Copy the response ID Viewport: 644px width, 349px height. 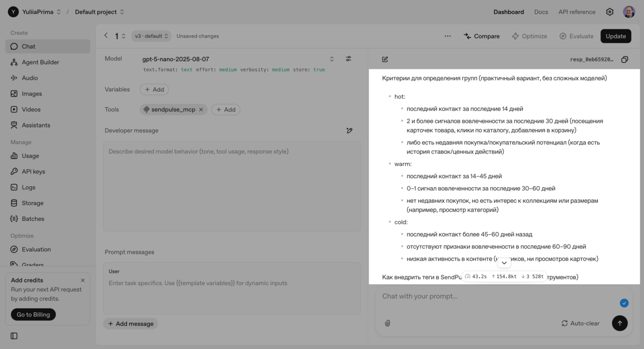tap(624, 60)
